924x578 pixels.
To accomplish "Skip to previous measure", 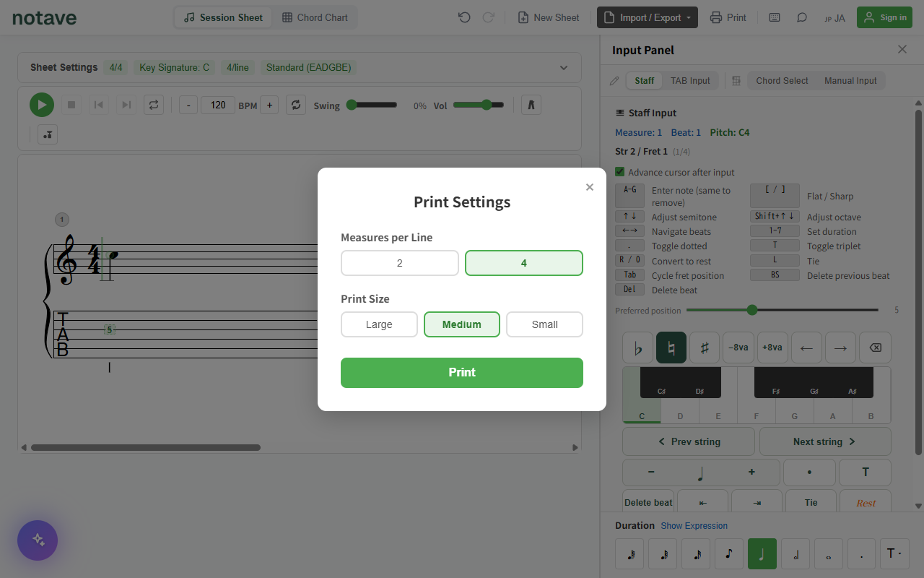I will (x=99, y=105).
